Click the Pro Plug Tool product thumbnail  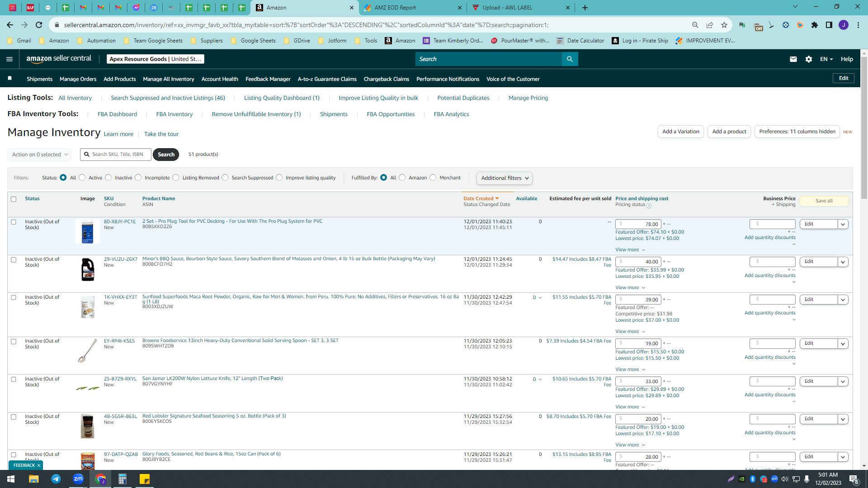tap(88, 232)
